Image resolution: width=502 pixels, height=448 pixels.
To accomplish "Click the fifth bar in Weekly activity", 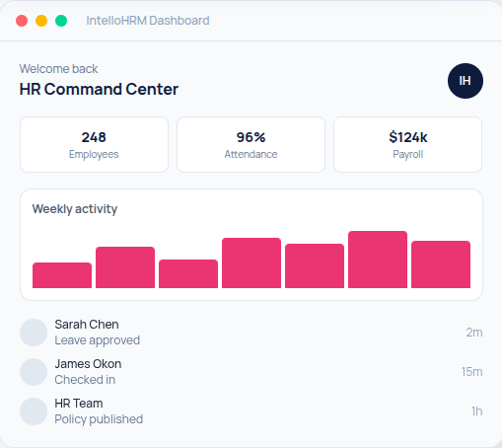I will (315, 265).
